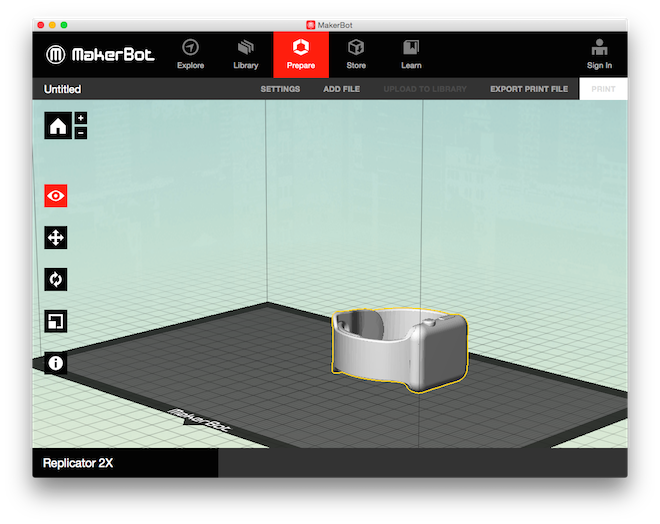Zoom in with plus button
The height and width of the screenshot is (524, 660).
81,118
